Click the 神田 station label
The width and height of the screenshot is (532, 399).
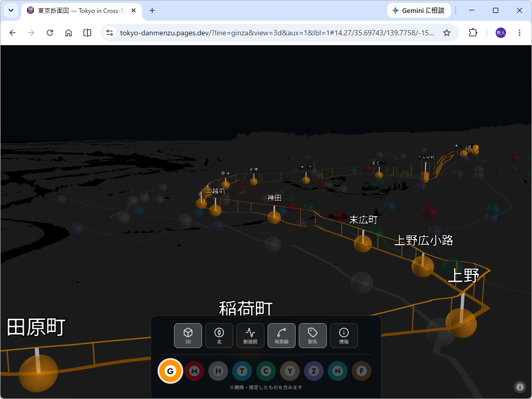[274, 198]
